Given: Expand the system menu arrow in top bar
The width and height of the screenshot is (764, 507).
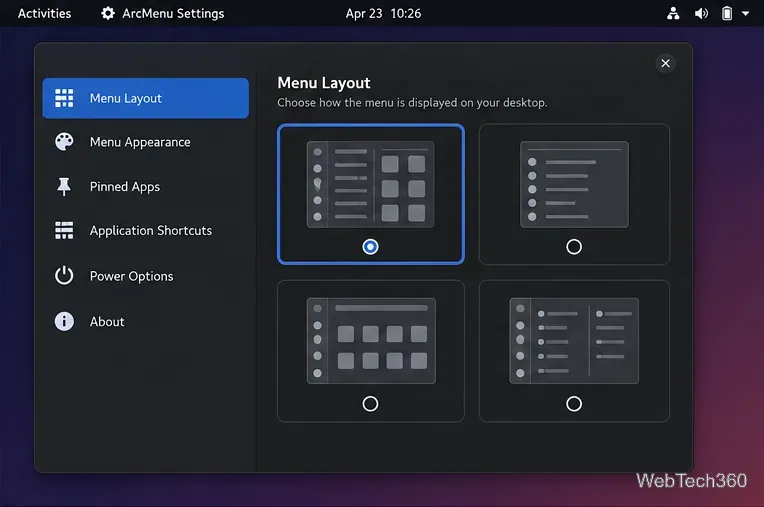Looking at the screenshot, I should coord(745,14).
